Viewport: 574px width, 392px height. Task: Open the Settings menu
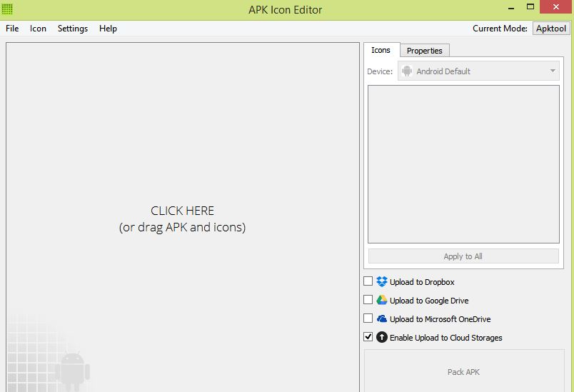click(73, 29)
